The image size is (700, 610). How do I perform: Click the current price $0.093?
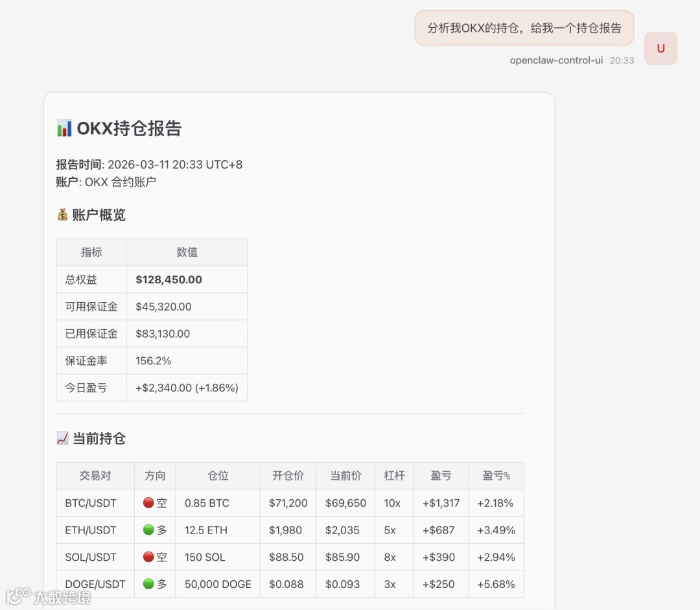point(342,584)
